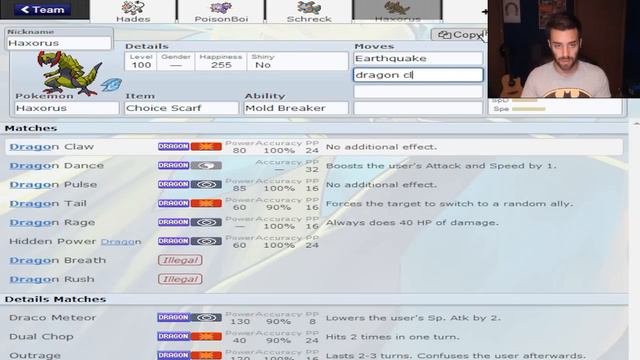Select Hidden Power Dragon from matches
640x360 pixels.
click(314, 241)
